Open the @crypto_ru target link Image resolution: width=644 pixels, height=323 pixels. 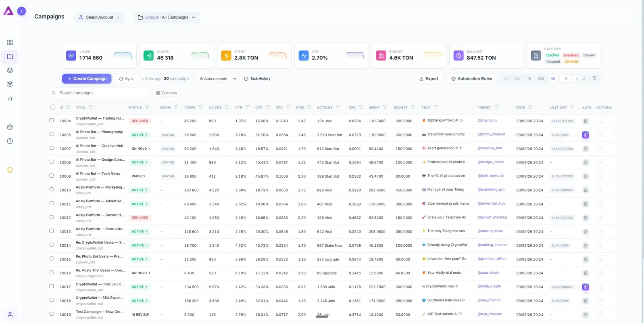pos(487,120)
